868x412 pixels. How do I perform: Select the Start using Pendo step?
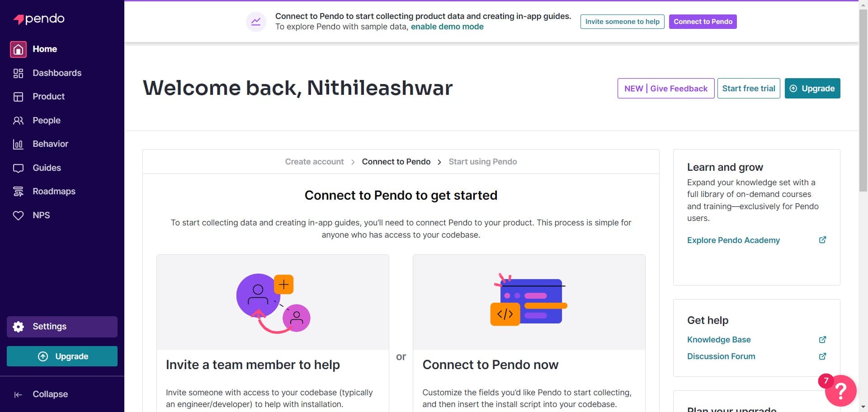482,162
